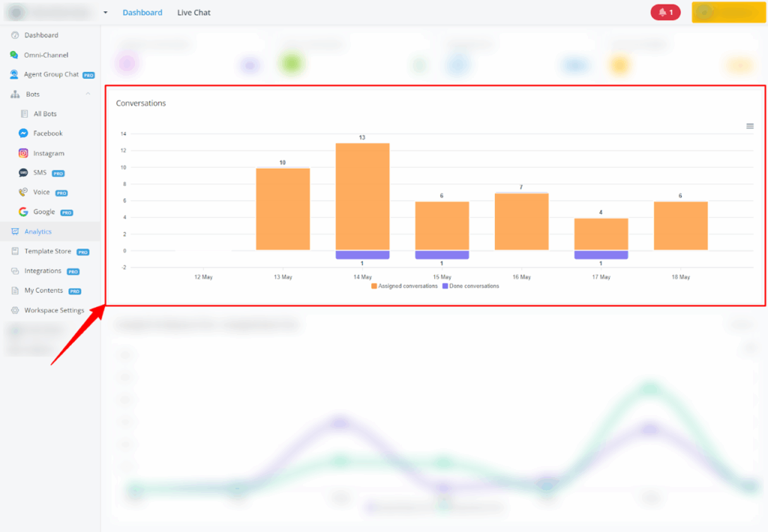This screenshot has width=768, height=532.
Task: Open Analytics in the sidebar
Action: coord(37,232)
